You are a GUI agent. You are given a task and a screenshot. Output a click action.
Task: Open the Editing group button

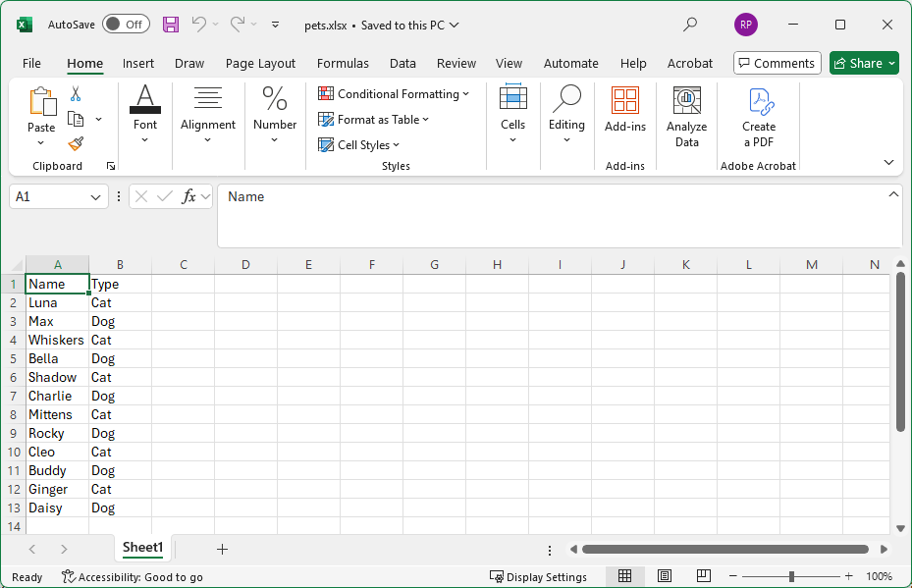tap(566, 115)
